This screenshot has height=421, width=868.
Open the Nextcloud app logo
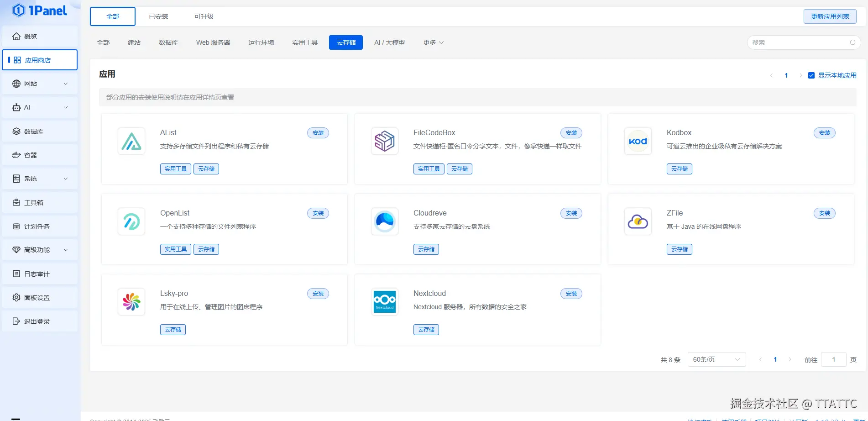(385, 302)
